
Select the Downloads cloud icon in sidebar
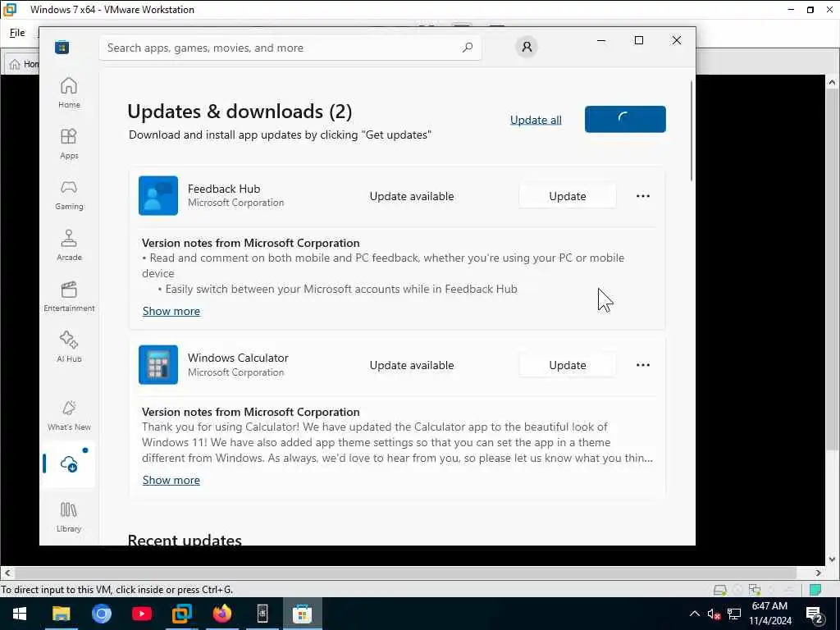69,464
